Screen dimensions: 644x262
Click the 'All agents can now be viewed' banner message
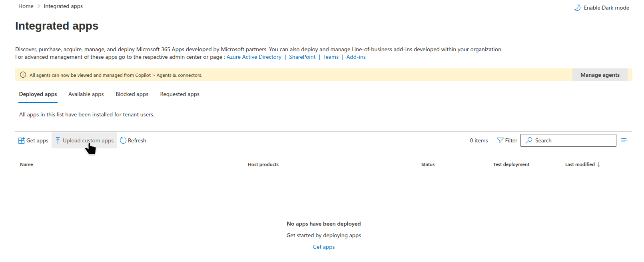pos(116,75)
